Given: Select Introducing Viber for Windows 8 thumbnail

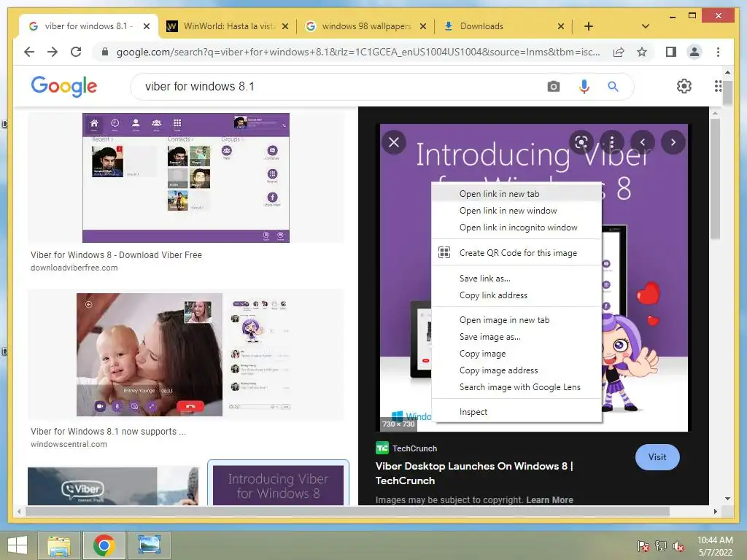Looking at the screenshot, I should [x=278, y=485].
